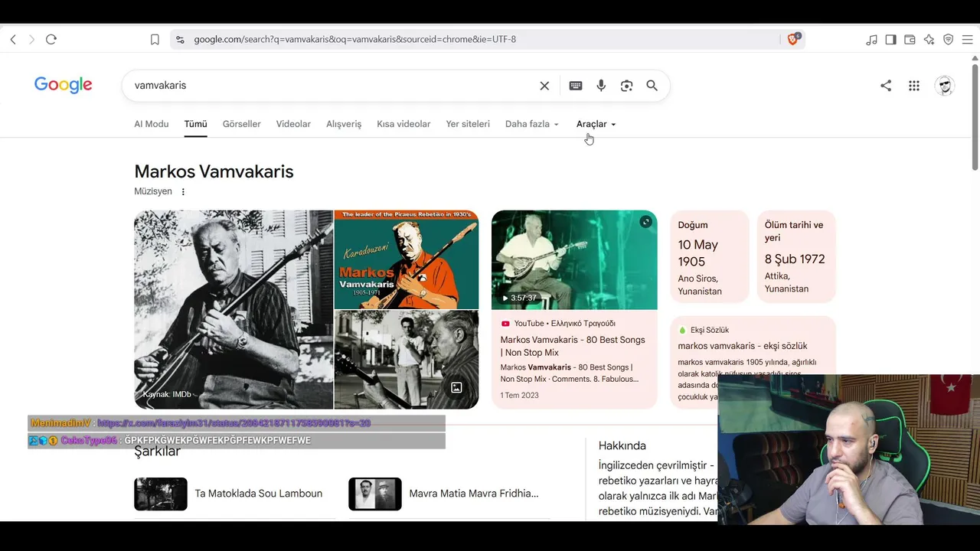Open the Brave Shields lion icon
This screenshot has width=980, height=551.
pos(793,39)
